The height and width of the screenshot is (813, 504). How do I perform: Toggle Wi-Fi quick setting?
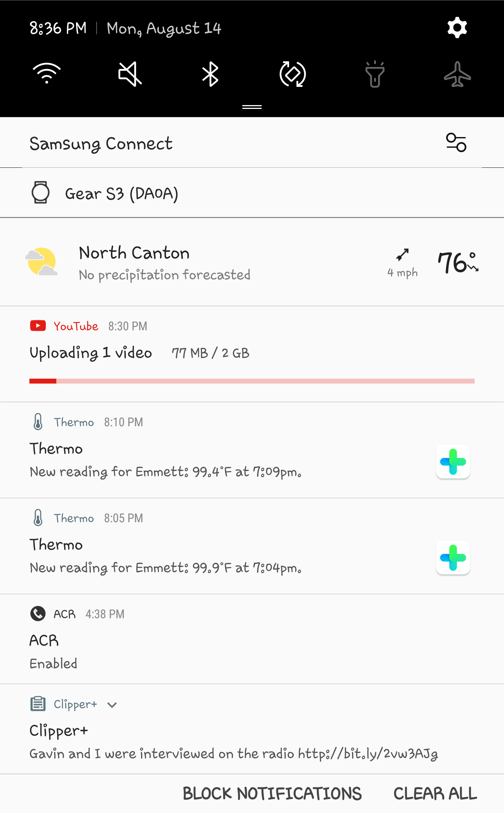pyautogui.click(x=47, y=74)
